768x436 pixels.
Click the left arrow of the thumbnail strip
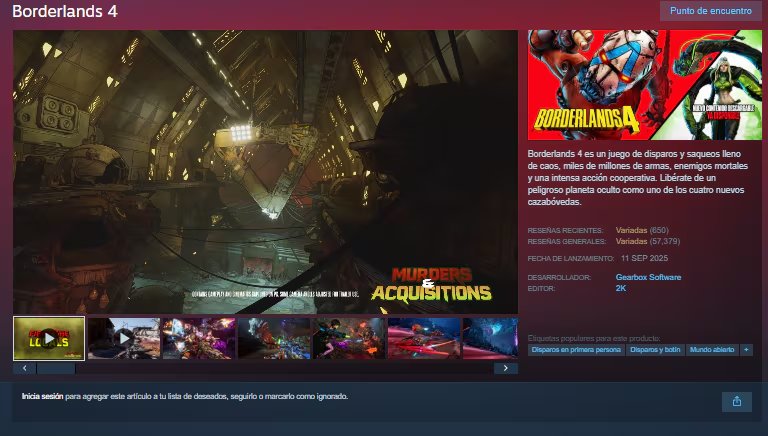click(24, 368)
